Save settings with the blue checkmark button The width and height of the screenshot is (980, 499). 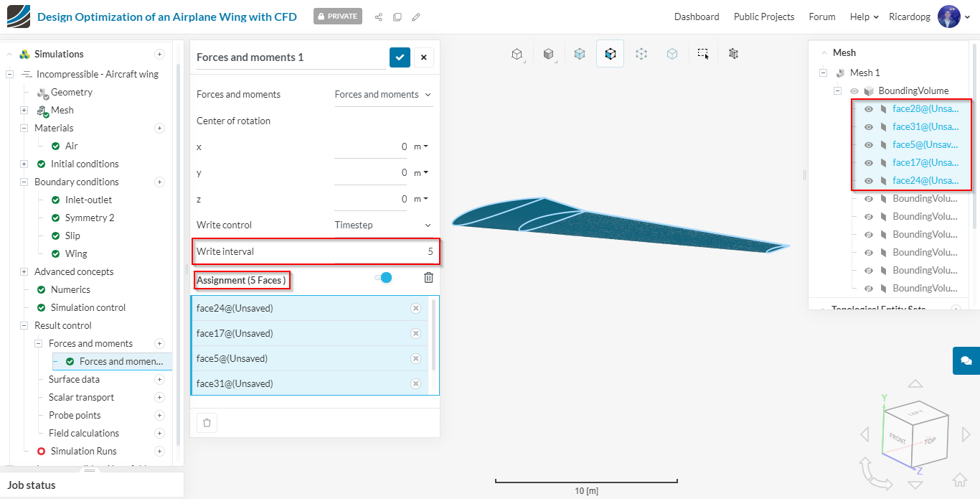pos(400,57)
